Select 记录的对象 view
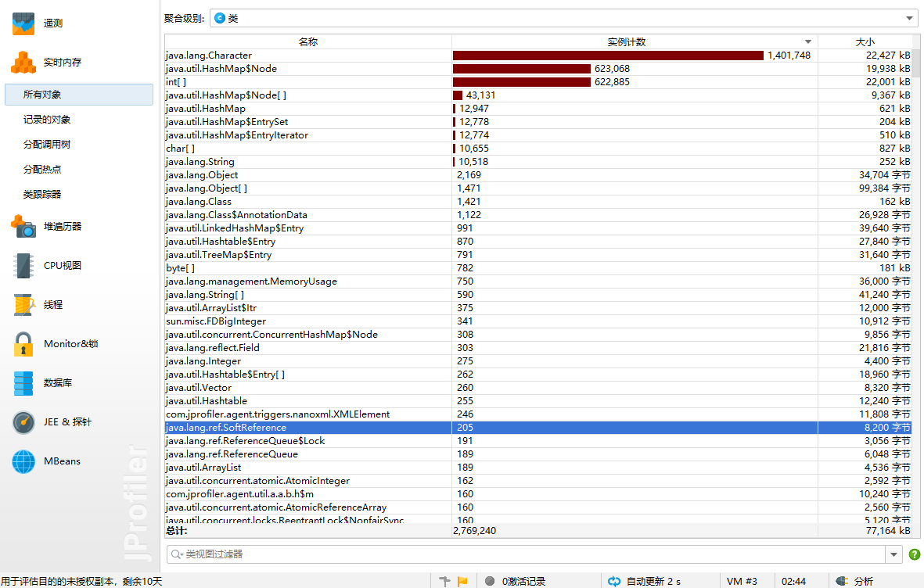The image size is (924, 588). [x=47, y=120]
